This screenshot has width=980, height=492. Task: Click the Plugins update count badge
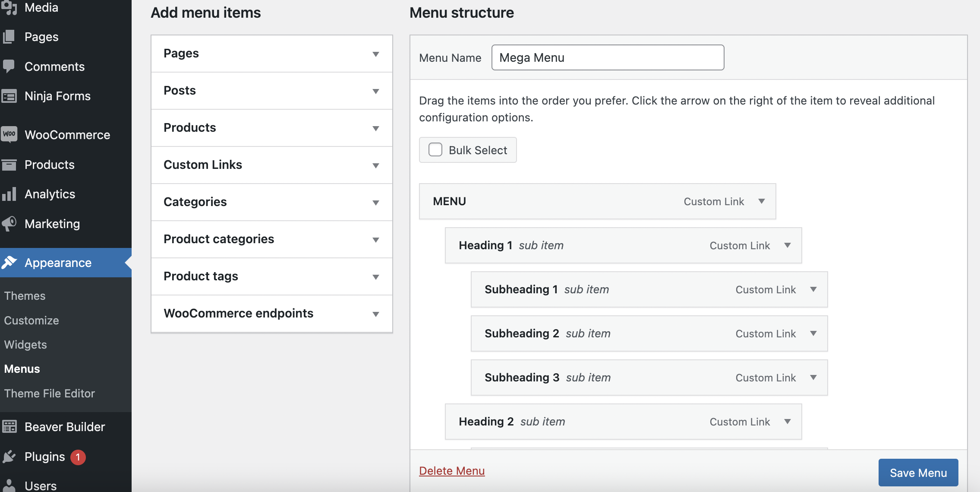[78, 457]
